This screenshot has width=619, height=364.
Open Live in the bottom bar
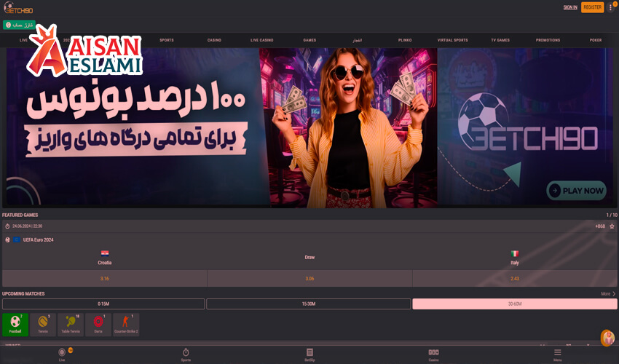coord(62,354)
